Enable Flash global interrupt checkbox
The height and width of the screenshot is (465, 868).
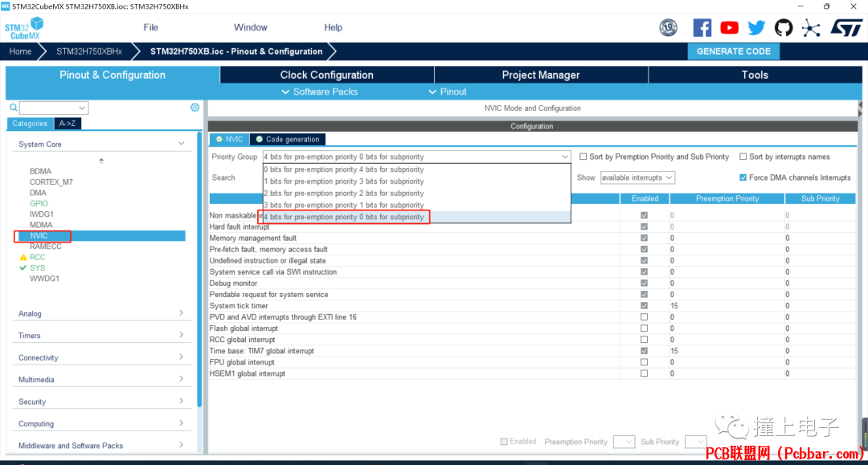click(x=644, y=328)
